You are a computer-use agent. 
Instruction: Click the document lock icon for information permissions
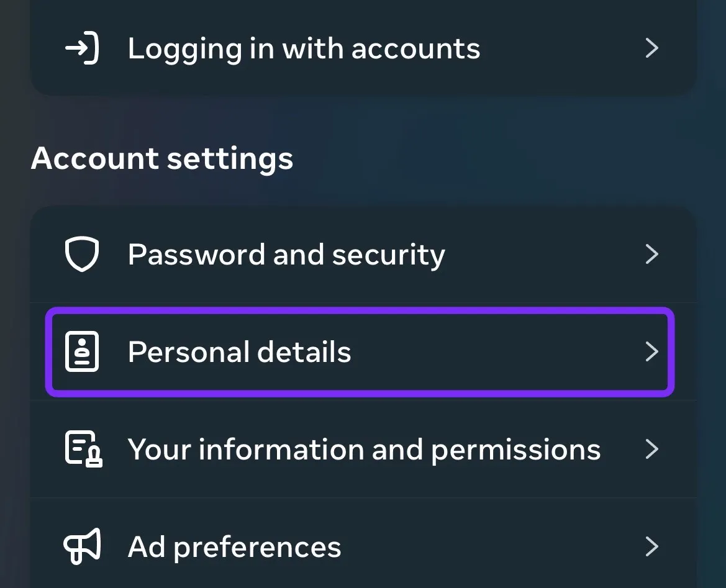pyautogui.click(x=83, y=449)
